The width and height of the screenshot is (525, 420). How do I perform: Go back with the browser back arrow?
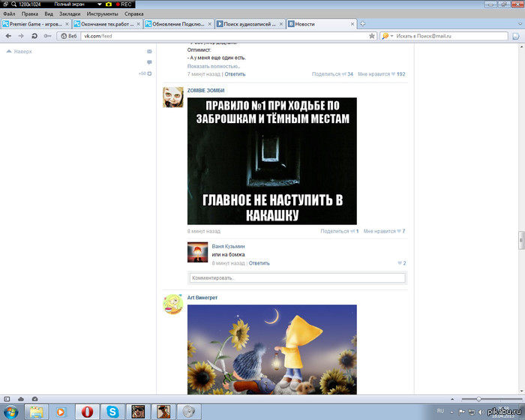(9, 36)
